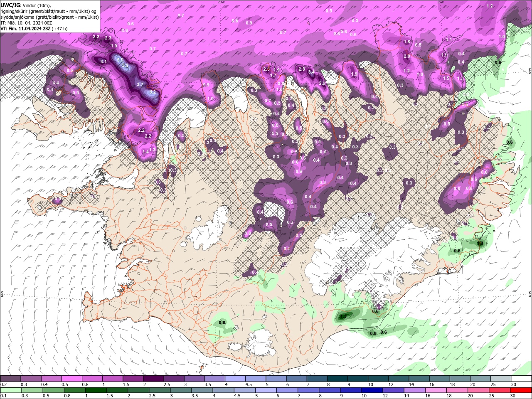Image resolution: width=532 pixels, height=399 pixels.
Task: Select the '2.0' snowfall value in the northeast
Action: [407, 57]
